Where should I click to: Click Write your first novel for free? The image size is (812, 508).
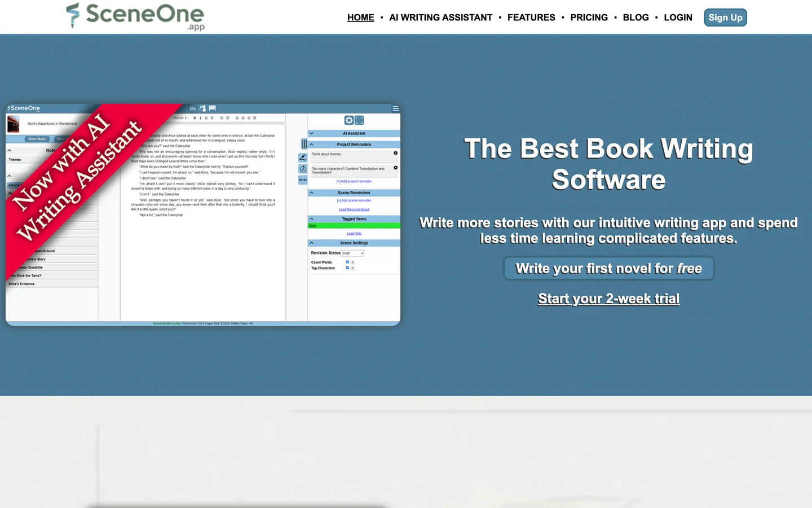[x=608, y=268]
